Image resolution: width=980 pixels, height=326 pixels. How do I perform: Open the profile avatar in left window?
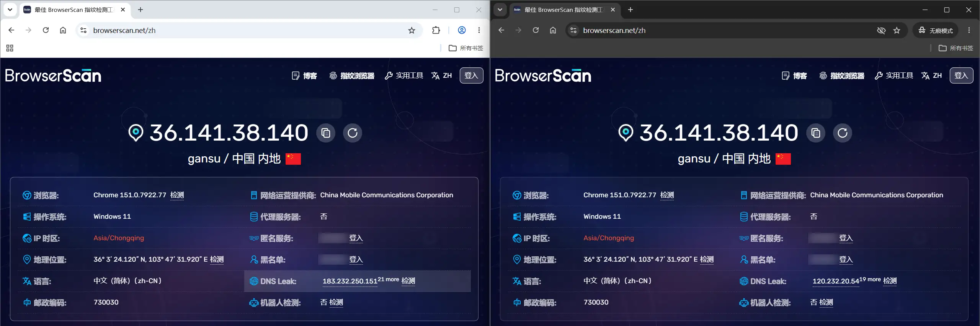(462, 30)
